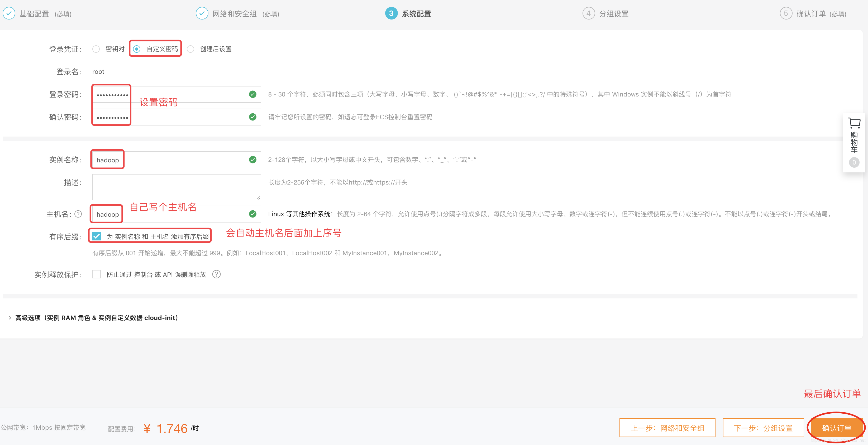Image resolution: width=868 pixels, height=445 pixels.
Task: Click green validation check in 主机名 field
Action: click(x=253, y=214)
